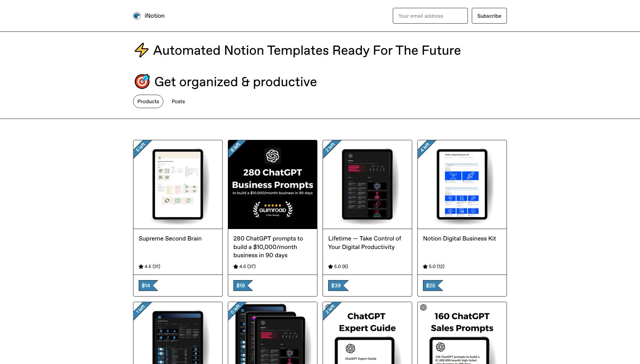The height and width of the screenshot is (364, 640).
Task: Click the $14 price tag
Action: [148, 285]
